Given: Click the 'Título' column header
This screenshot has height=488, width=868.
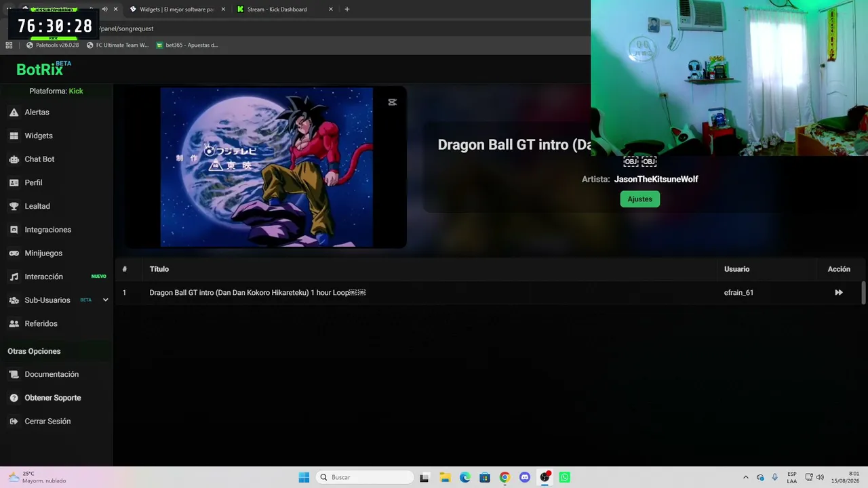Looking at the screenshot, I should tap(159, 269).
